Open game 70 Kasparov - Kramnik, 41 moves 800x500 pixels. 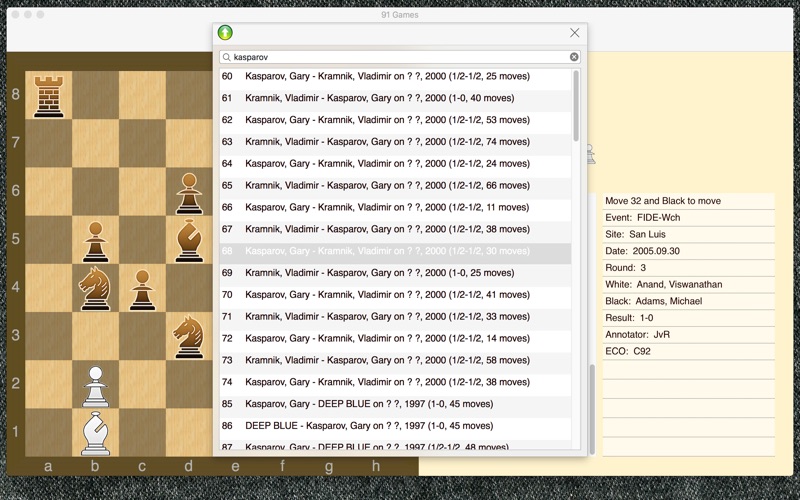click(x=395, y=295)
